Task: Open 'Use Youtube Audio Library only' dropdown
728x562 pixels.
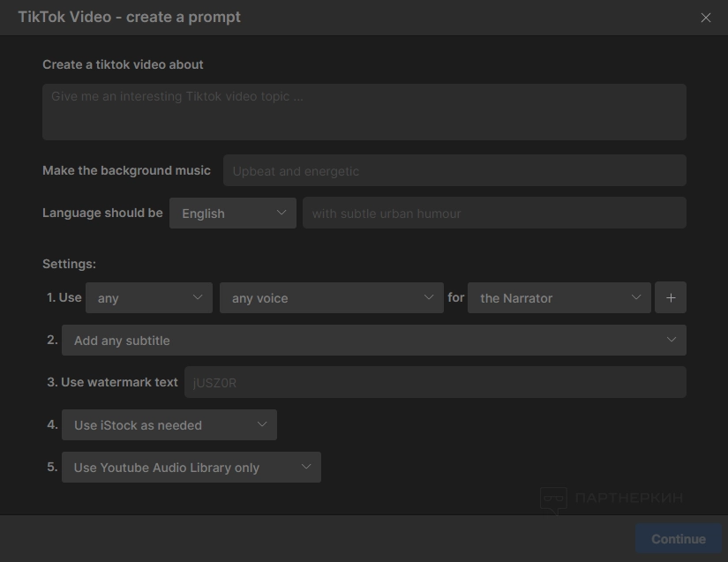Action: [191, 468]
